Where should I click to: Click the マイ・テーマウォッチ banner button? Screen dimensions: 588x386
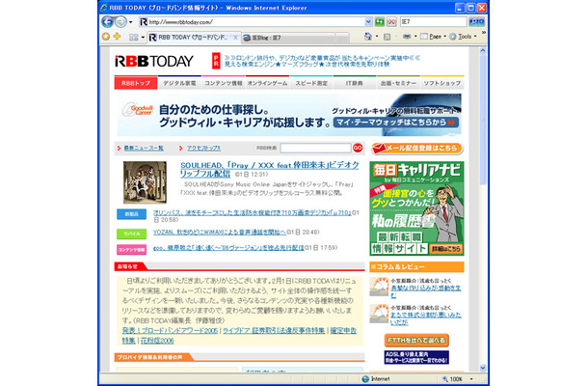(x=395, y=123)
